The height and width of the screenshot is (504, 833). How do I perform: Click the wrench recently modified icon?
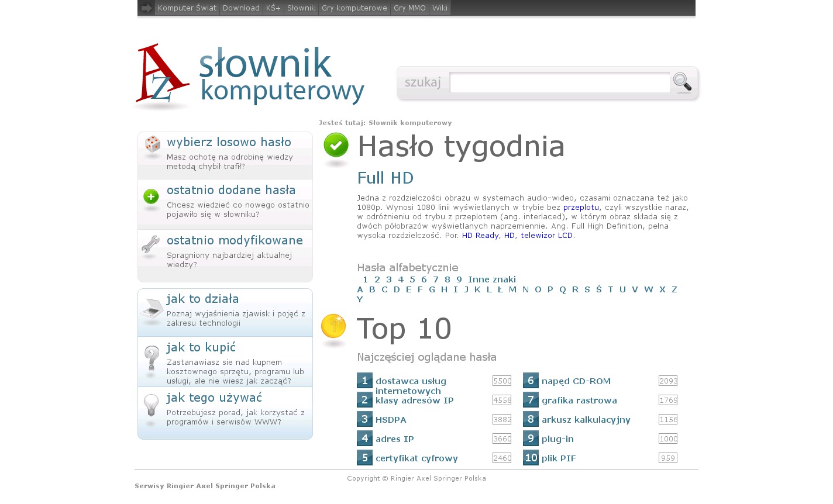pos(151,244)
